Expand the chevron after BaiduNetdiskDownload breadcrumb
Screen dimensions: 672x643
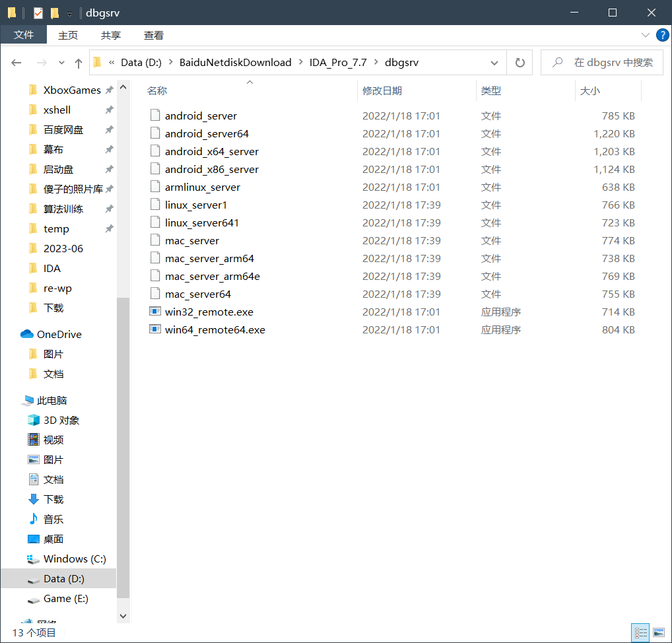pos(301,63)
